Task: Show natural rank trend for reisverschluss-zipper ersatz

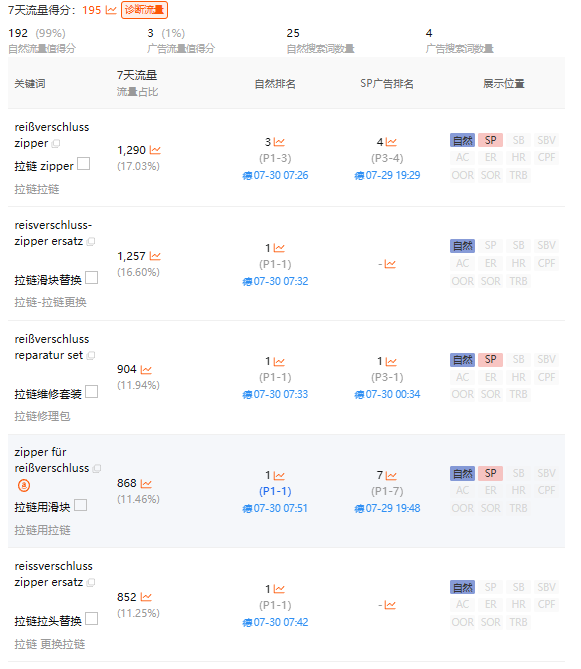Action: [x=279, y=248]
